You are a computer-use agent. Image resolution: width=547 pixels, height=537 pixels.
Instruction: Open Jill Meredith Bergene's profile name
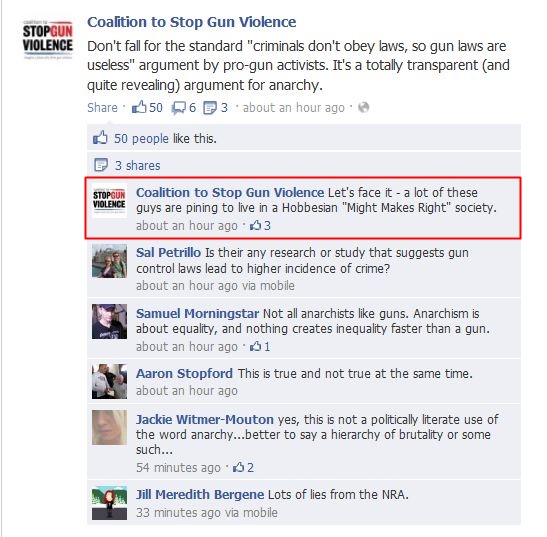click(x=200, y=494)
